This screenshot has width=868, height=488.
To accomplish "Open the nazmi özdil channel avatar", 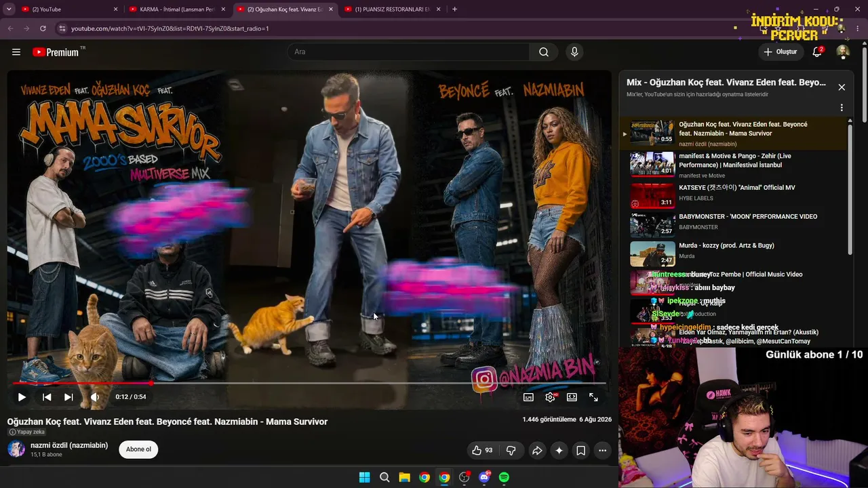I will coord(16,449).
